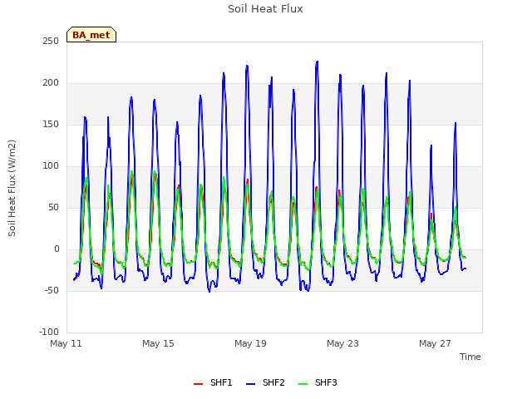Screen dimensions: 532x399
Task: Toggle SHF1 series in legend
Action: click(x=213, y=382)
